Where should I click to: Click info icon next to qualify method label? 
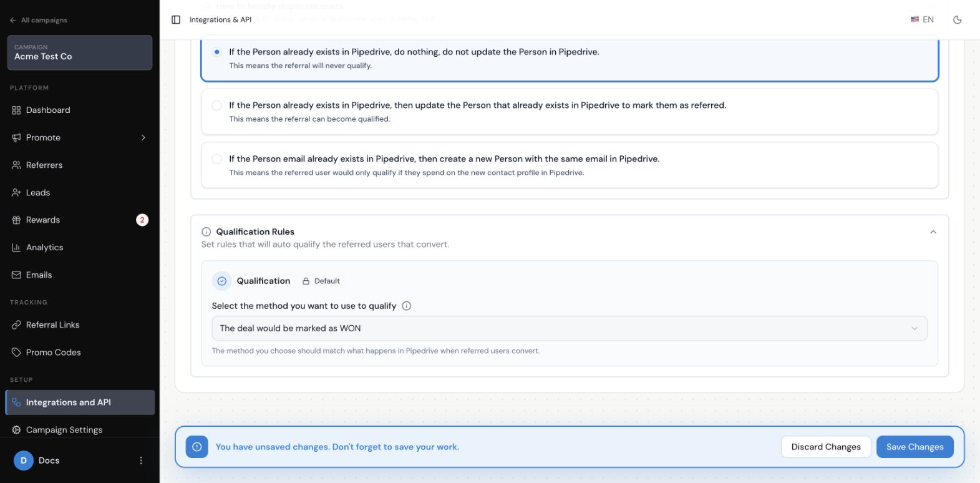coord(407,306)
